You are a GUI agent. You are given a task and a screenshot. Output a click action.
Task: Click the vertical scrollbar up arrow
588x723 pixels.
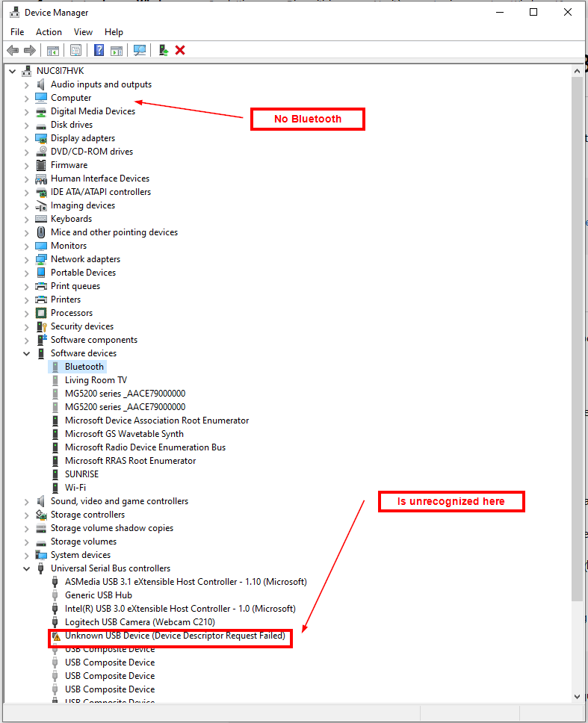tap(577, 71)
